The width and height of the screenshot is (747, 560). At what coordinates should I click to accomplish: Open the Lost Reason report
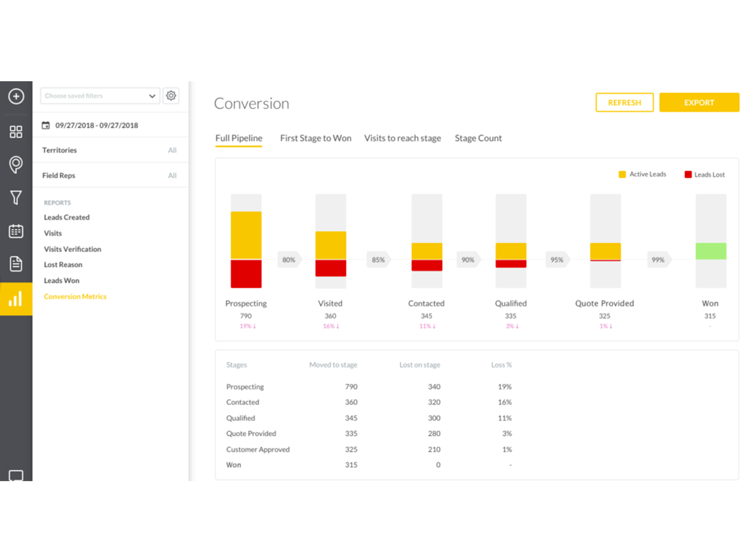pos(63,265)
